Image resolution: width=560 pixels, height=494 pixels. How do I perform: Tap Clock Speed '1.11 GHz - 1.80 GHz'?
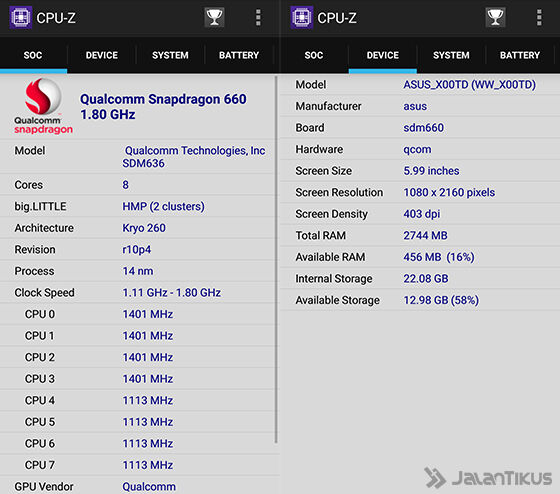point(171,293)
